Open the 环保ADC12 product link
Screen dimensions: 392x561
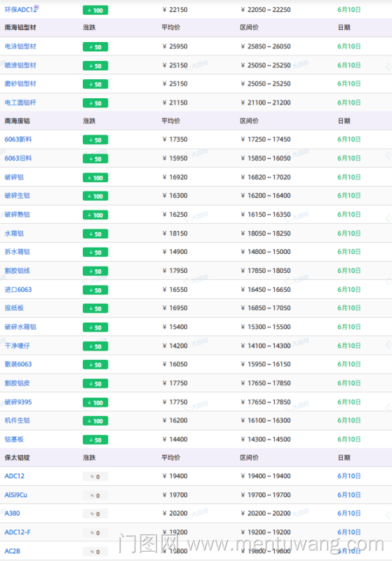point(20,10)
